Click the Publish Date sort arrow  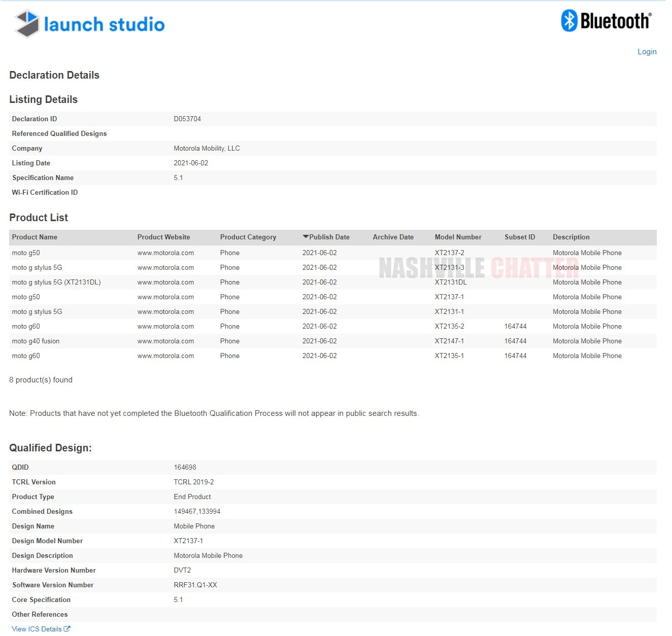[306, 237]
